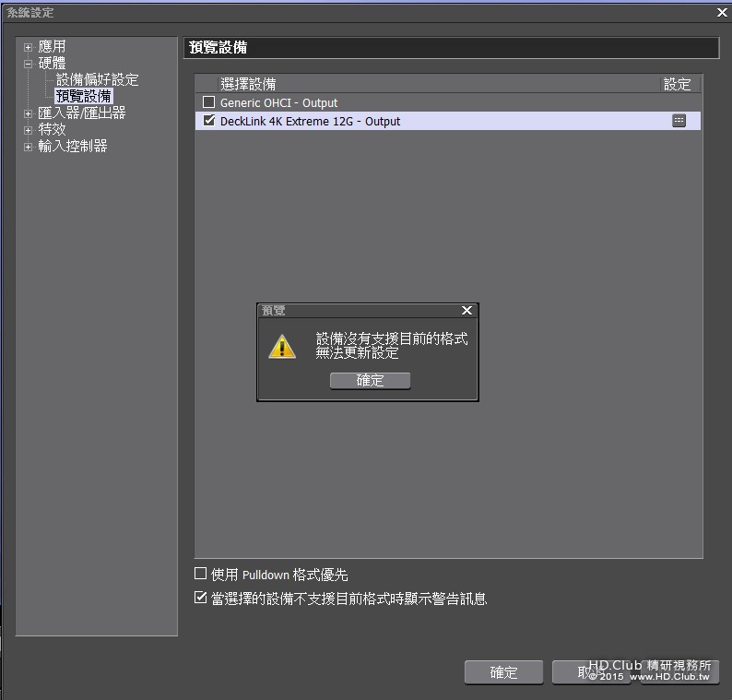
Task: Toggle 當選擇的設備不支援目前格式時顯示警告訊息 checkbox
Action: 200,598
